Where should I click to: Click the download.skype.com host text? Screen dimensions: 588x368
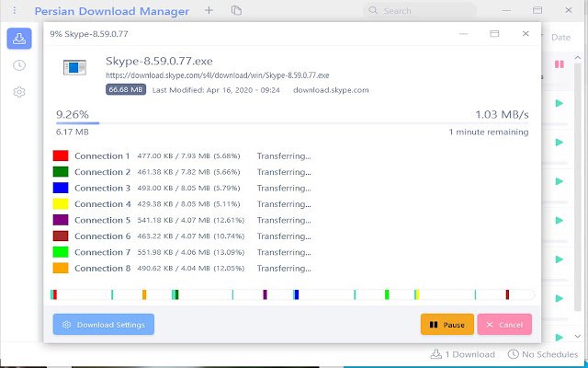click(x=331, y=90)
